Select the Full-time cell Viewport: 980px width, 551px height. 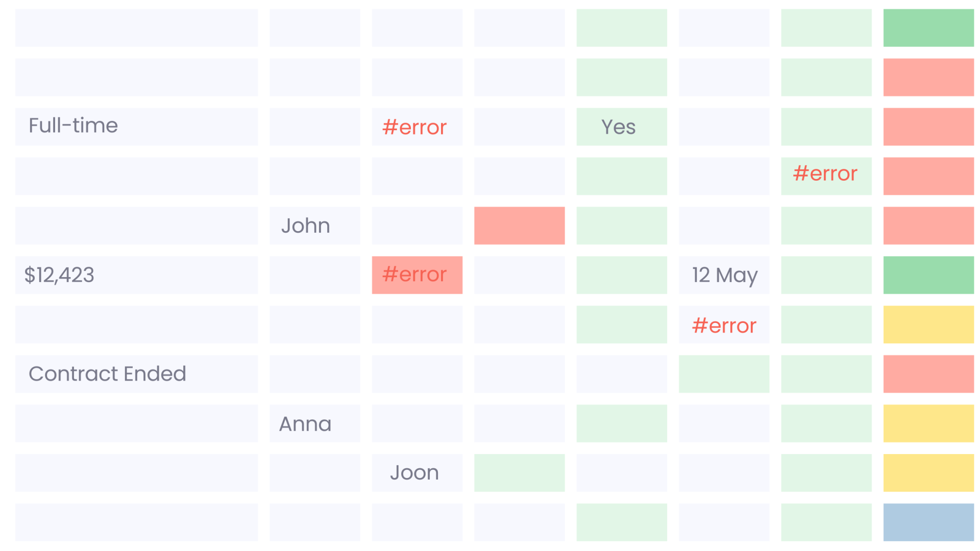(136, 127)
